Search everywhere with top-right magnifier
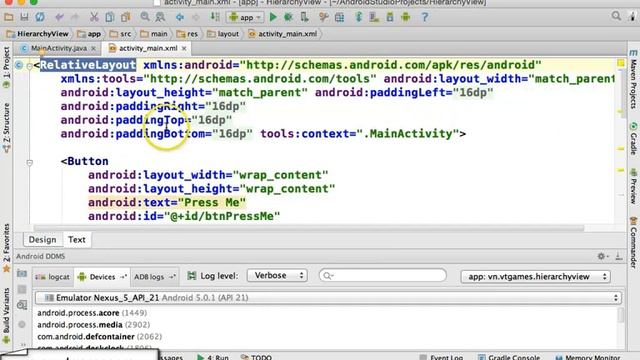 (616, 16)
